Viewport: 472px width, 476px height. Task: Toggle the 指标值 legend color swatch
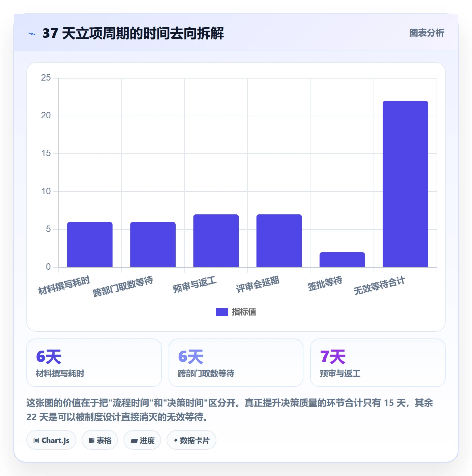pos(222,312)
